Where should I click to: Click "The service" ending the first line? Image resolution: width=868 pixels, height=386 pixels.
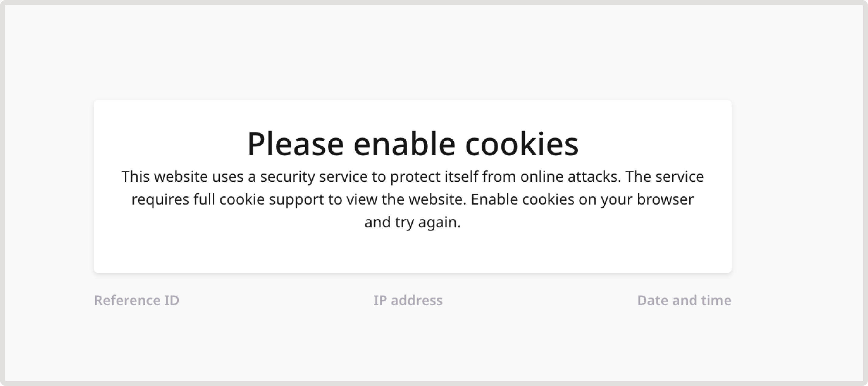point(664,177)
